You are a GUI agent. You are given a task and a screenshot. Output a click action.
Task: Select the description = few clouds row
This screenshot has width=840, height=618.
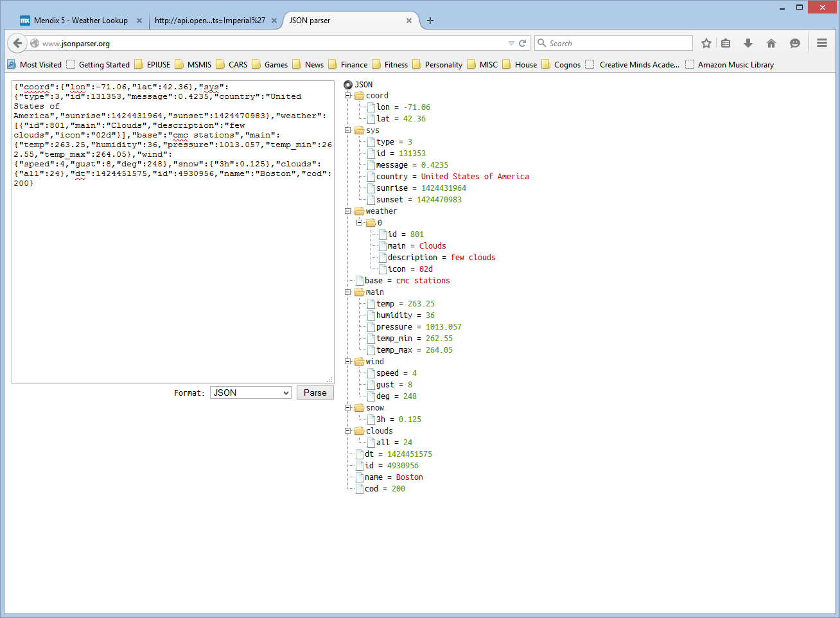point(437,258)
